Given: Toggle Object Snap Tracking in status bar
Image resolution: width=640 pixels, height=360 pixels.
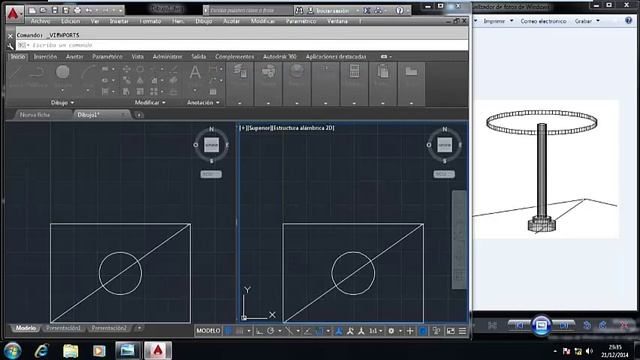Looking at the screenshot, I should pyautogui.click(x=308, y=331).
